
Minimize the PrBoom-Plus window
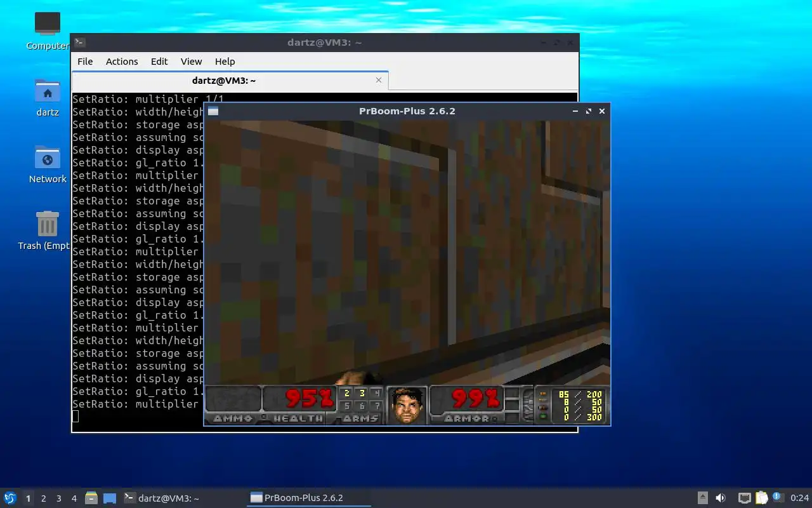click(x=575, y=111)
